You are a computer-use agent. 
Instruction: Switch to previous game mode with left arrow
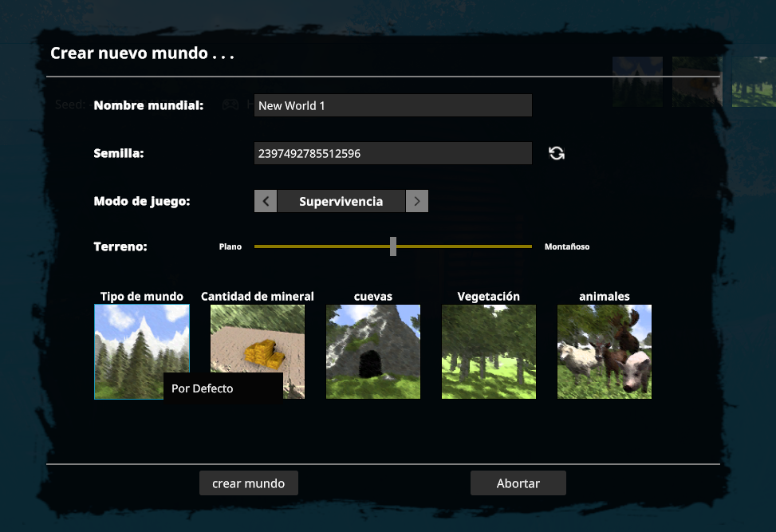coord(266,201)
